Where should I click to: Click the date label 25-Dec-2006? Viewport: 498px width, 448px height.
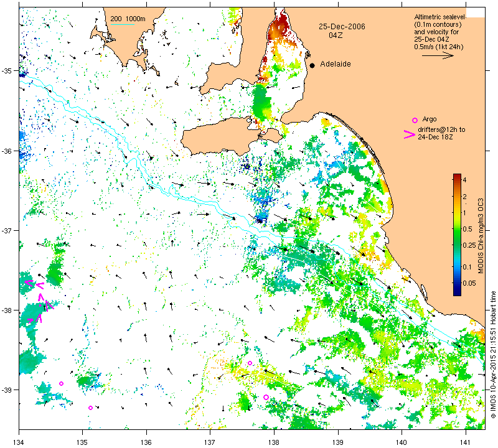342,27
